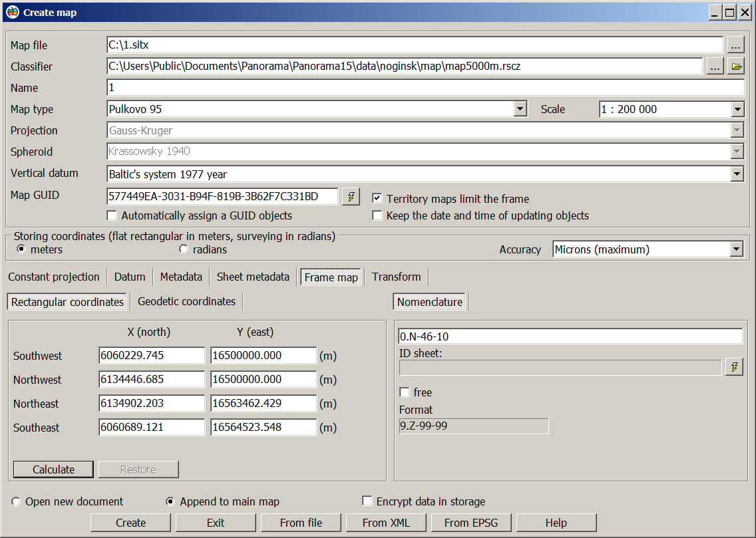Click the lightning icon next to ID sheet

734,367
